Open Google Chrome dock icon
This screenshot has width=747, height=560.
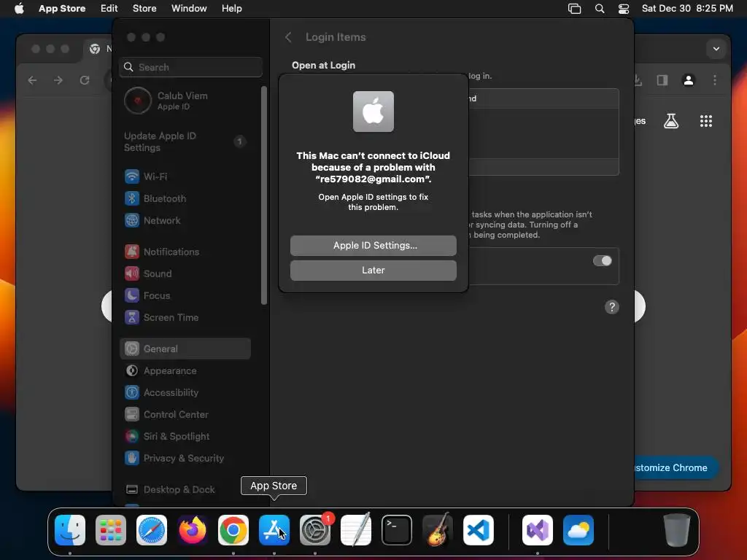point(233,530)
